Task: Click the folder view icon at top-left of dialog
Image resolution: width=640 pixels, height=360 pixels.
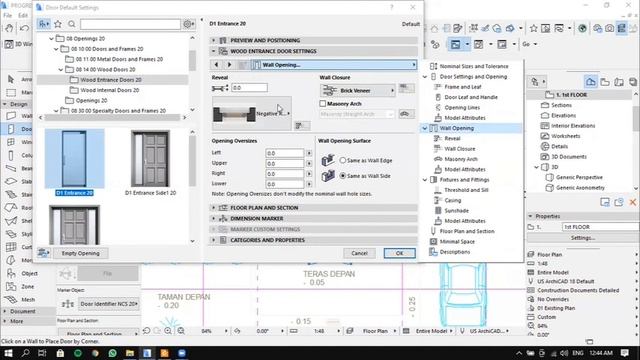Action: [x=44, y=24]
